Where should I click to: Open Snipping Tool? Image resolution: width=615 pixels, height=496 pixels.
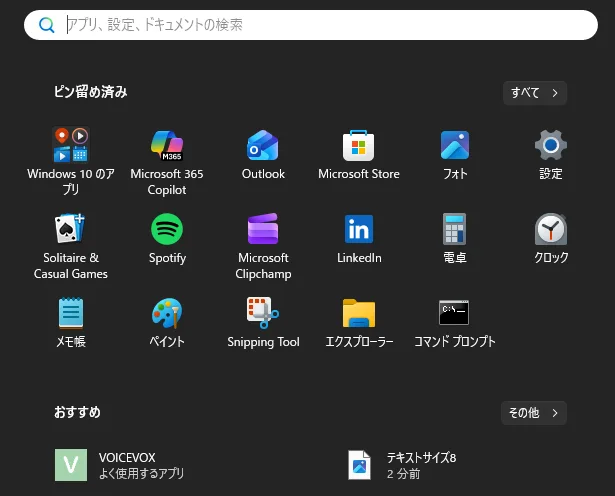[263, 312]
